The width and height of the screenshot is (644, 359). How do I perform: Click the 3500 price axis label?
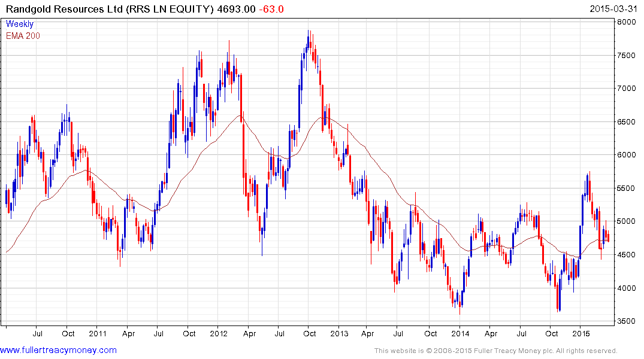[x=627, y=321]
